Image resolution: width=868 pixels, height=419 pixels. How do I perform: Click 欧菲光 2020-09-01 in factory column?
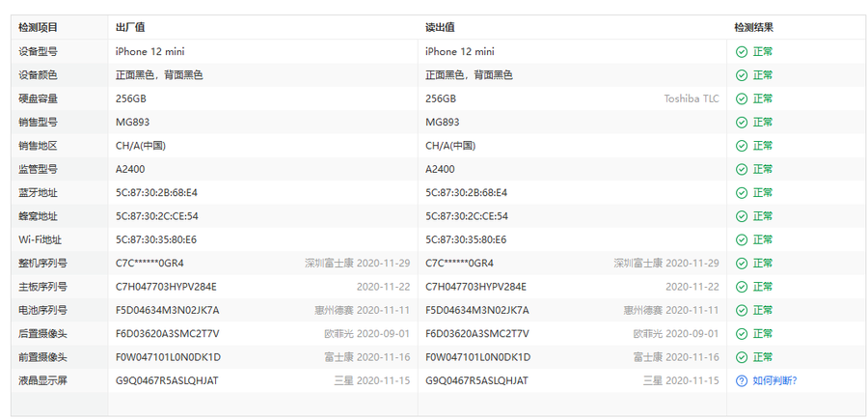pyautogui.click(x=367, y=334)
